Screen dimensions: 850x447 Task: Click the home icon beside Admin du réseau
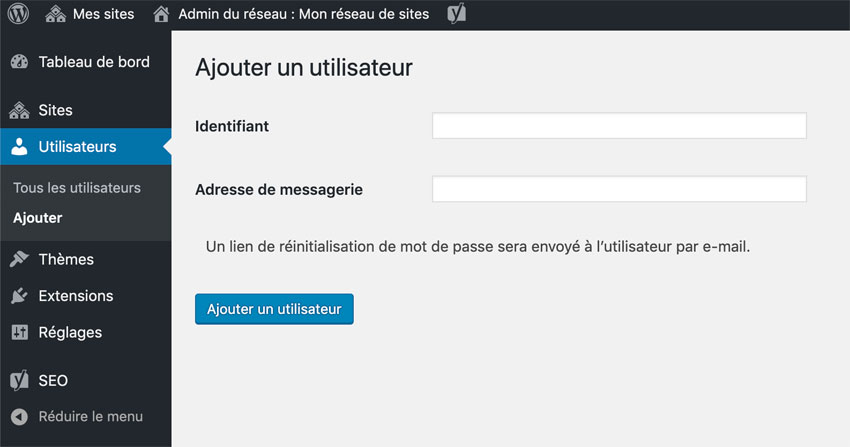click(161, 14)
